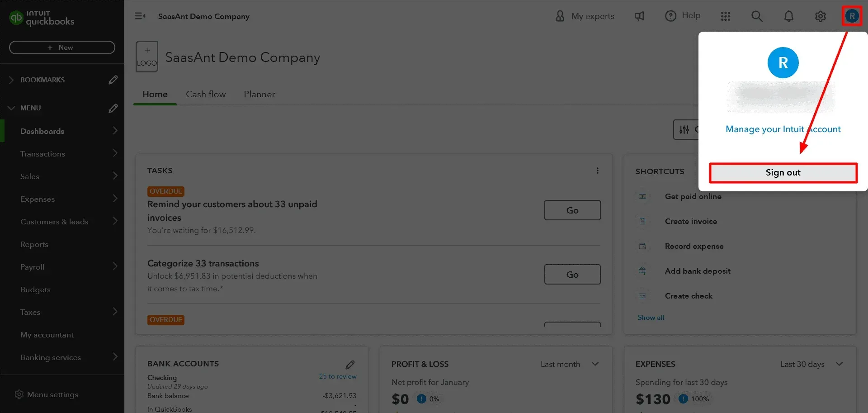
Task: Open Profit & Loss Last month dropdown
Action: [570, 364]
